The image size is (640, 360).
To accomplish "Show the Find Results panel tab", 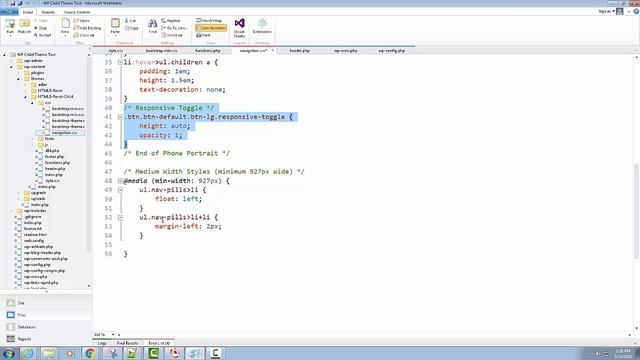I will pos(127,343).
